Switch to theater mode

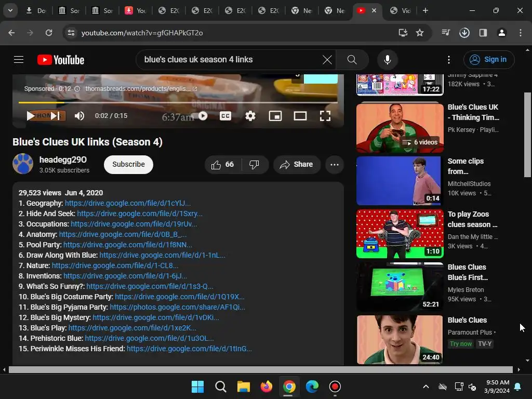[x=300, y=116]
